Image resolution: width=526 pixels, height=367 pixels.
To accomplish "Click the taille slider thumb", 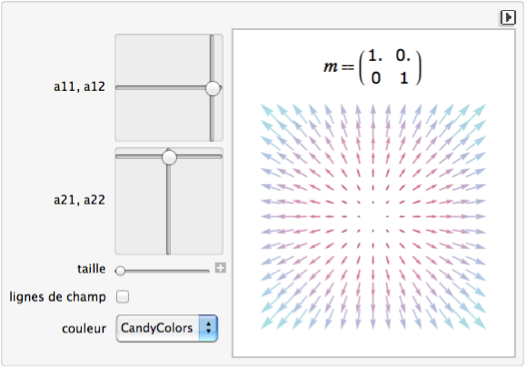I will (120, 271).
